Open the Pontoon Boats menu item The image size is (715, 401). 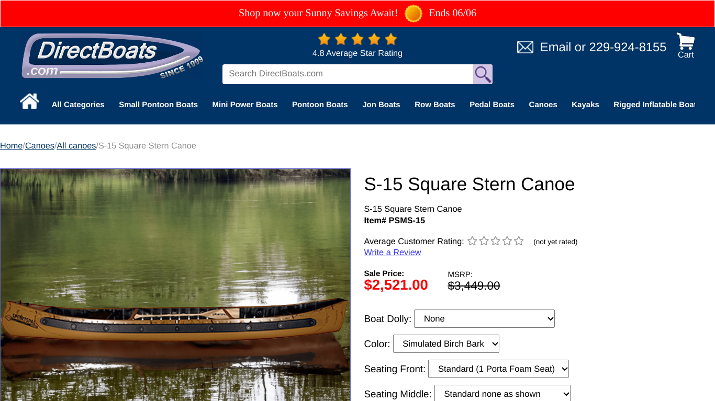[x=320, y=105]
